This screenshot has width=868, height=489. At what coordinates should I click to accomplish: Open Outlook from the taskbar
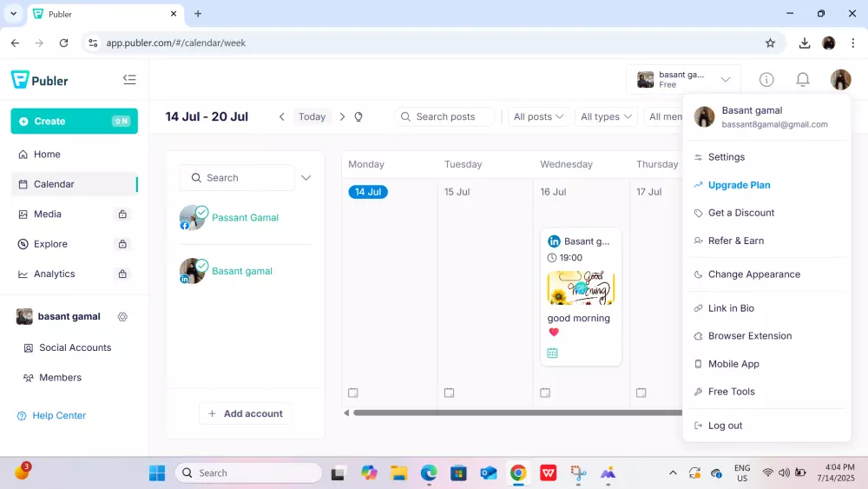[488, 473]
